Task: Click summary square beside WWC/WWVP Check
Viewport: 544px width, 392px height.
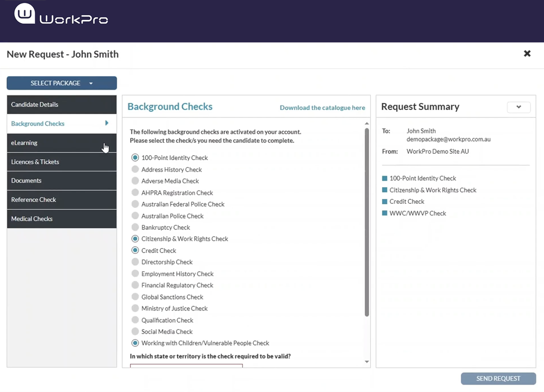Action: click(x=385, y=213)
